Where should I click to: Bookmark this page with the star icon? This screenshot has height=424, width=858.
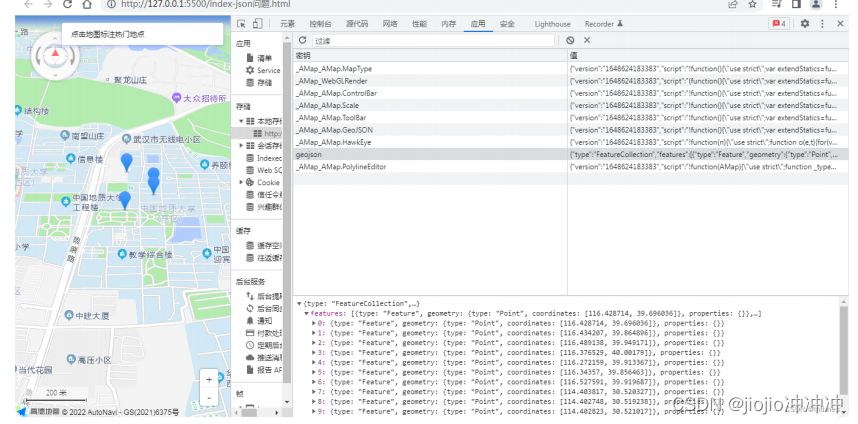pyautogui.click(x=752, y=4)
